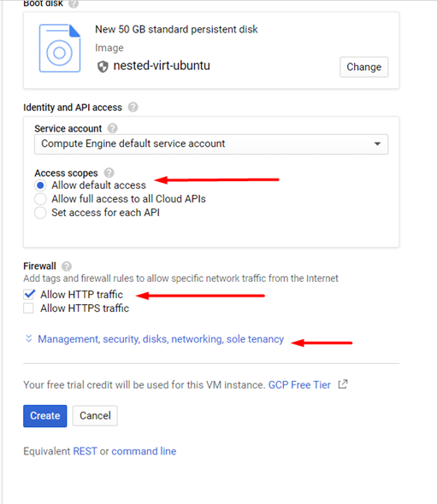
Task: Click help icon next to Access scopes
Action: point(109,173)
